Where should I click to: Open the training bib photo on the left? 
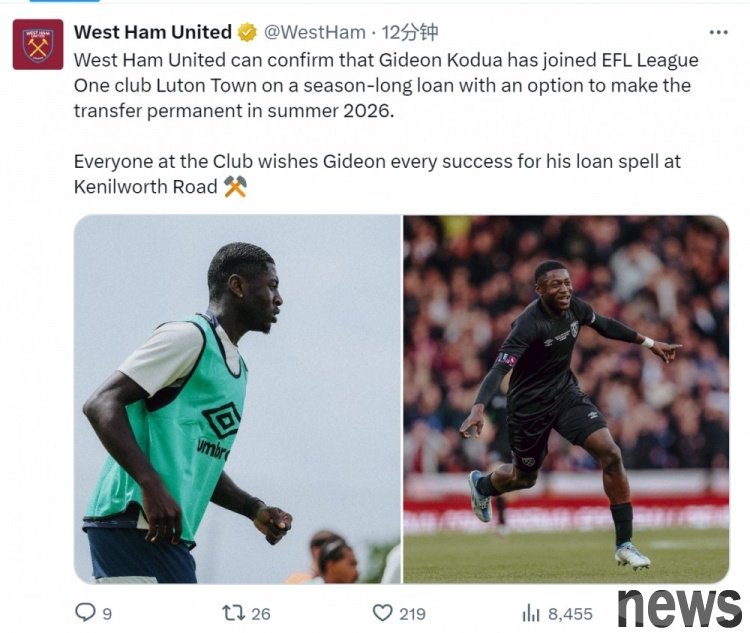237,399
